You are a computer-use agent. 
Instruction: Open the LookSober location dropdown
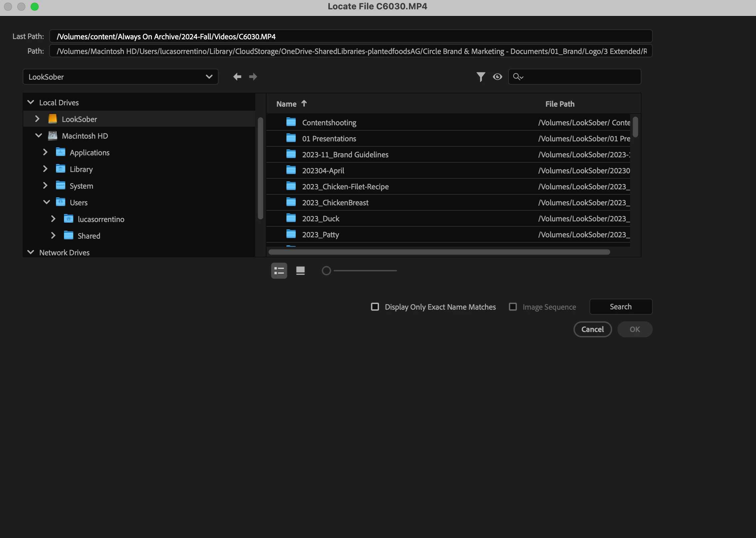pos(120,77)
